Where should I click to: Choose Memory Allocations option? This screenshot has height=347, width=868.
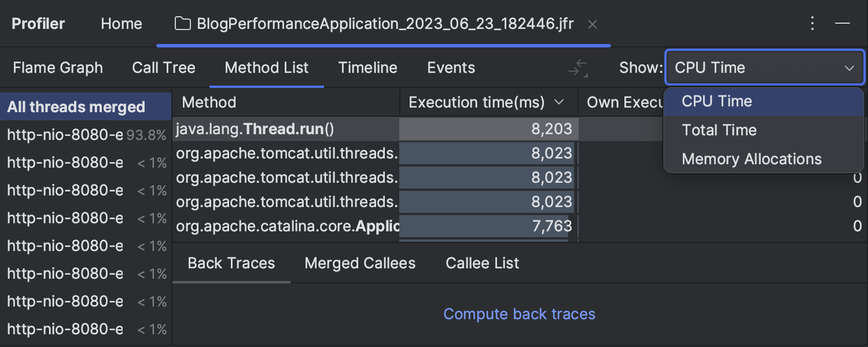click(751, 159)
